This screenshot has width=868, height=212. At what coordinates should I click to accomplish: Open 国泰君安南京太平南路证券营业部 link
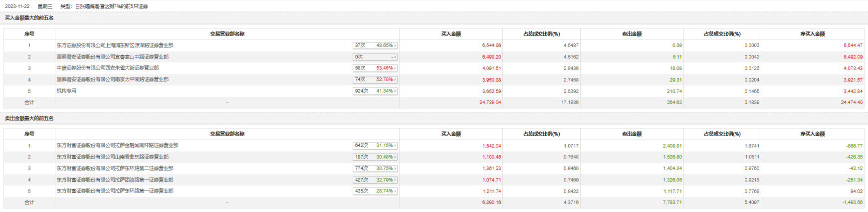click(x=112, y=79)
